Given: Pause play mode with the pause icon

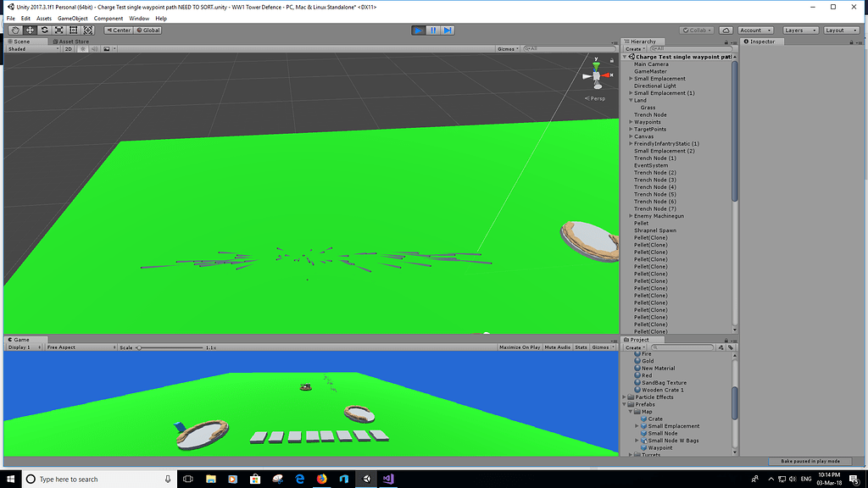Looking at the screenshot, I should [x=433, y=30].
